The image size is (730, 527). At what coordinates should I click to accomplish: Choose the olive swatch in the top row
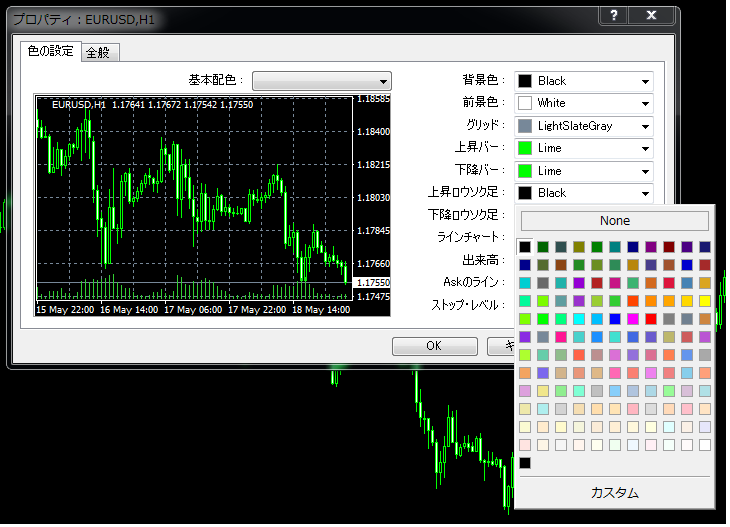click(579, 247)
